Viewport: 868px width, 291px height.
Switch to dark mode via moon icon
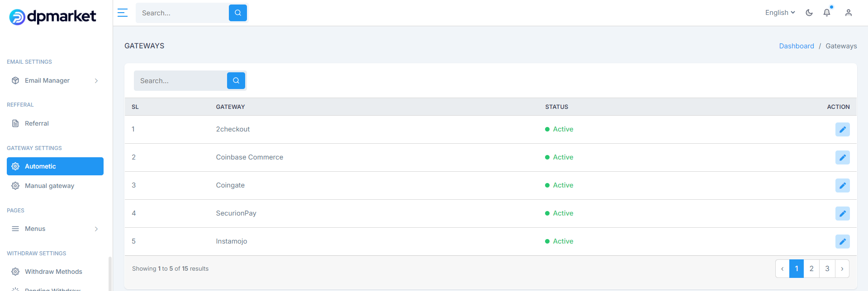click(809, 13)
